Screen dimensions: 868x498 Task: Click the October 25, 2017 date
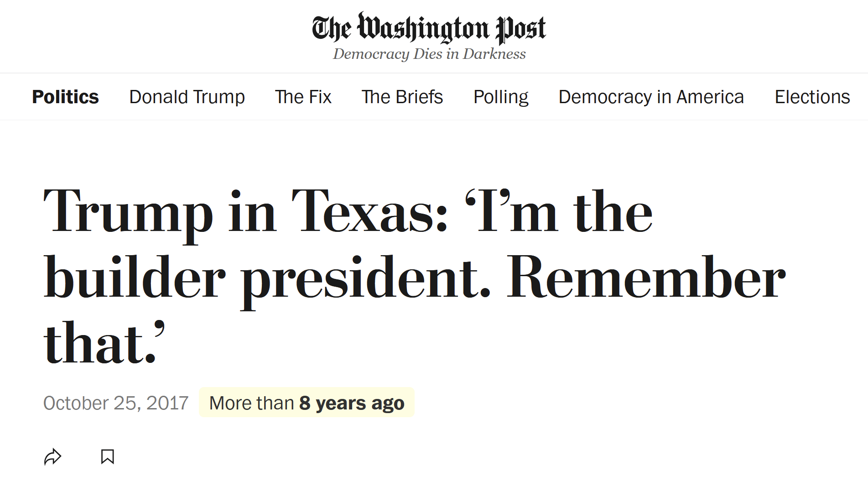[x=116, y=403]
